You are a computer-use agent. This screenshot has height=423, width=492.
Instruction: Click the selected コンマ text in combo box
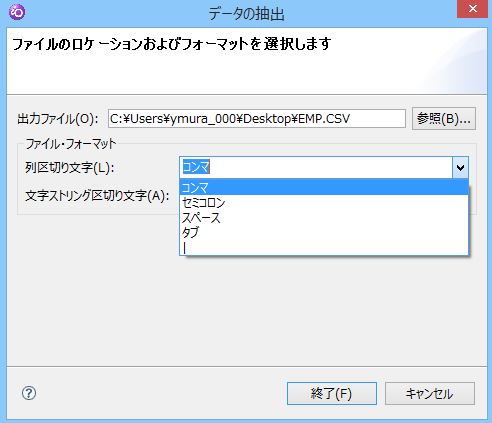point(196,167)
